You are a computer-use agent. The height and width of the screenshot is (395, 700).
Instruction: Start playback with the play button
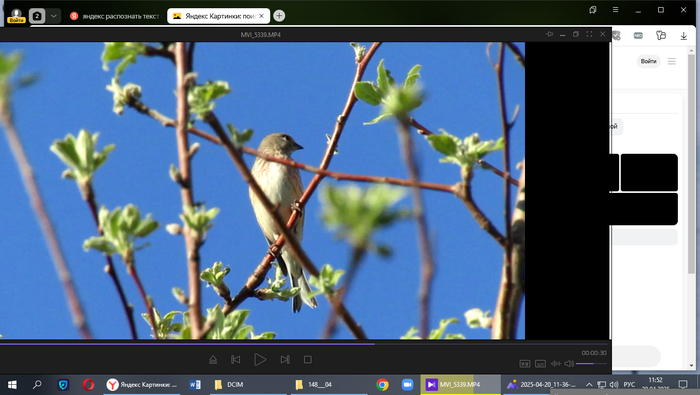click(x=260, y=360)
